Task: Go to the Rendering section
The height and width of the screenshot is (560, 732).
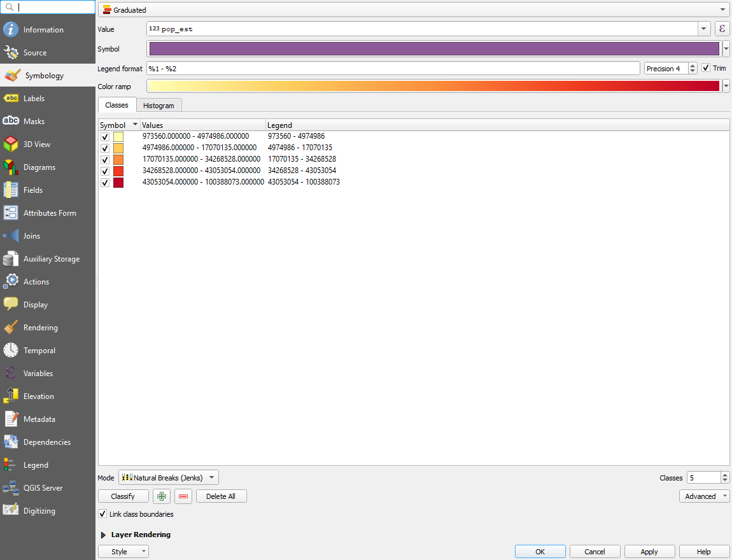Action: (x=48, y=327)
